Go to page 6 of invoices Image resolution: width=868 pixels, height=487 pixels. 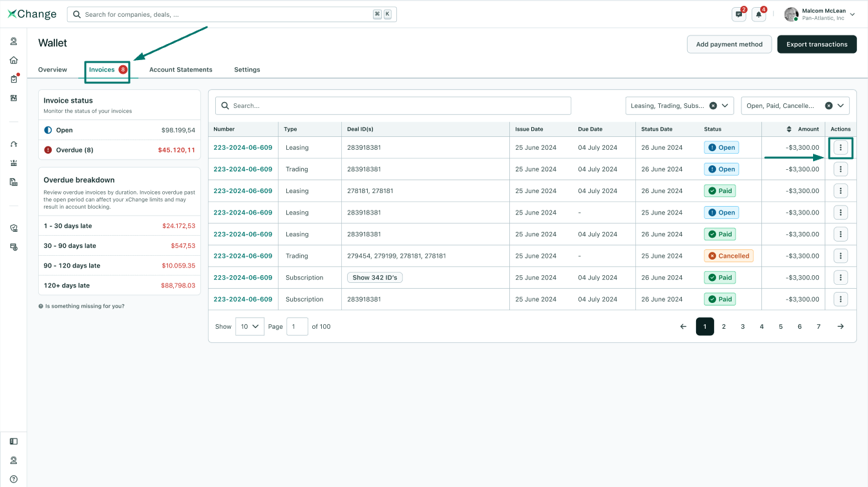pos(799,326)
